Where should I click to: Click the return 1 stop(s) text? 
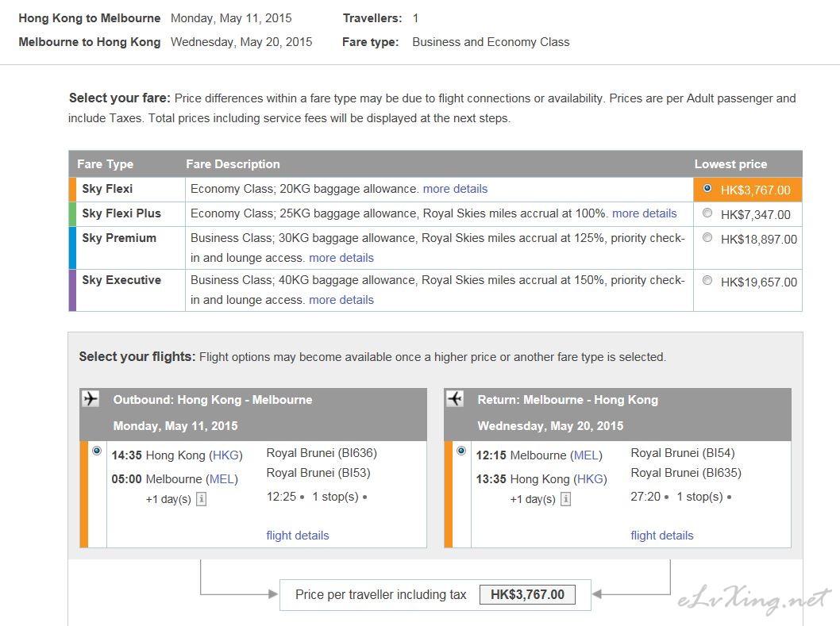[x=699, y=497]
